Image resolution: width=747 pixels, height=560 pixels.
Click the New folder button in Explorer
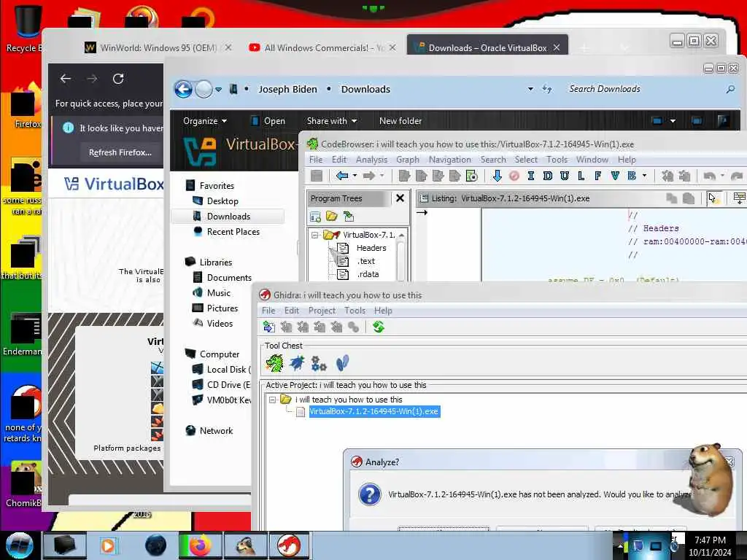pos(400,121)
